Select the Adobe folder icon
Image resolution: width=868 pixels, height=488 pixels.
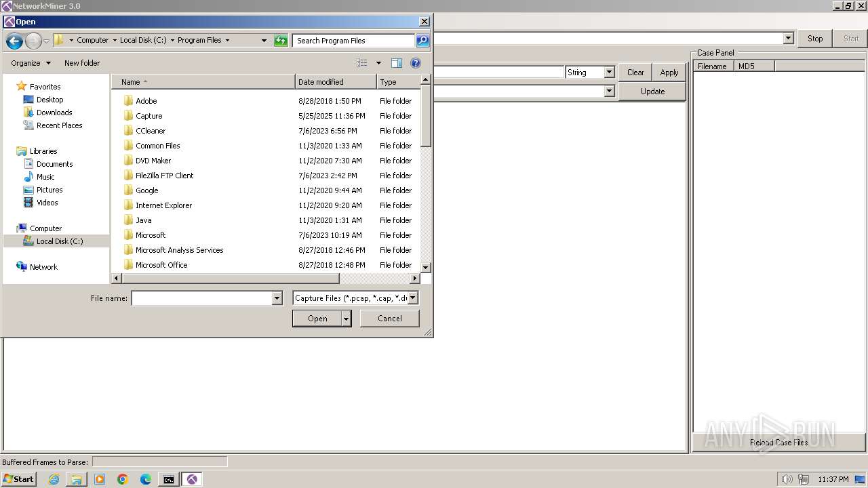tap(128, 101)
